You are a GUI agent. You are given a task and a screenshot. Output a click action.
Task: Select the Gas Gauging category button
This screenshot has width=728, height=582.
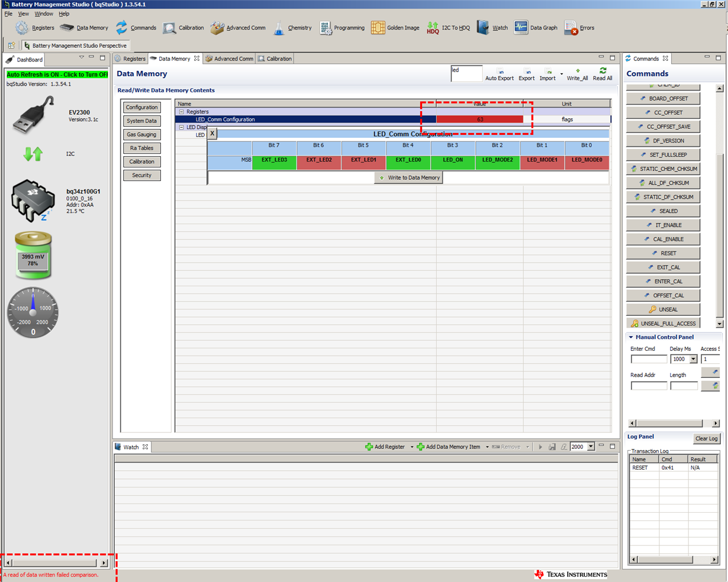pos(142,135)
